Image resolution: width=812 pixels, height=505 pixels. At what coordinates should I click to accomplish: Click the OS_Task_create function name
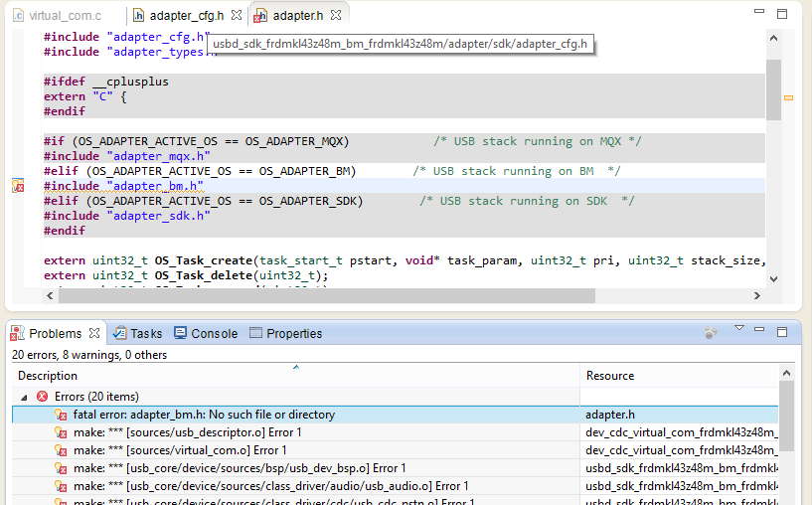click(203, 260)
